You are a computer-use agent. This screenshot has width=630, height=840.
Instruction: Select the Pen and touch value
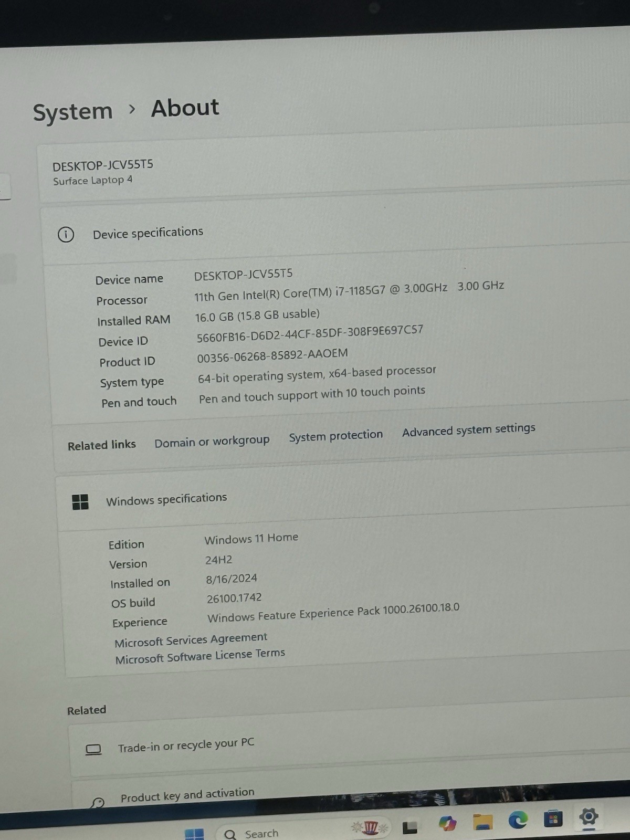[x=312, y=395]
